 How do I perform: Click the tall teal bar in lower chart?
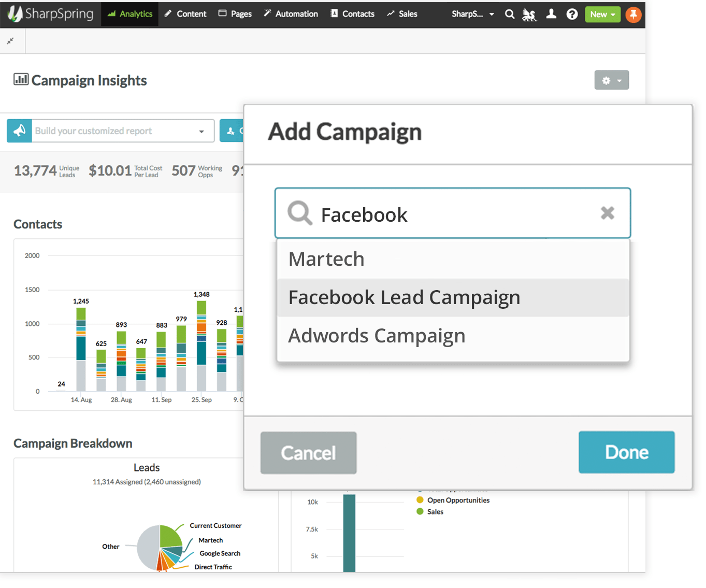pos(349,533)
